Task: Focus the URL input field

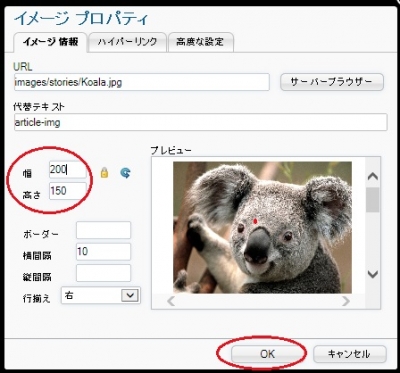Action: point(142,82)
